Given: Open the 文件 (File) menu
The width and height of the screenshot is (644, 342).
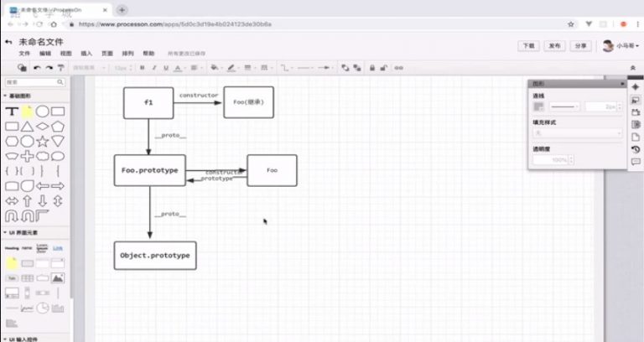Looking at the screenshot, I should click(x=25, y=53).
